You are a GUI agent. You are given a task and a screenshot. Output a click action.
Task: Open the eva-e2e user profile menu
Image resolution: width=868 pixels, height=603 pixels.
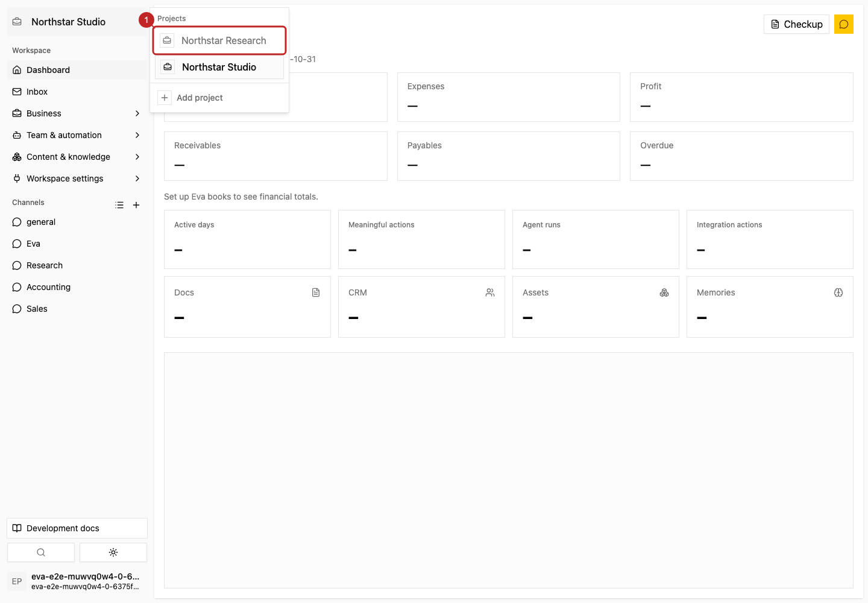(77, 581)
